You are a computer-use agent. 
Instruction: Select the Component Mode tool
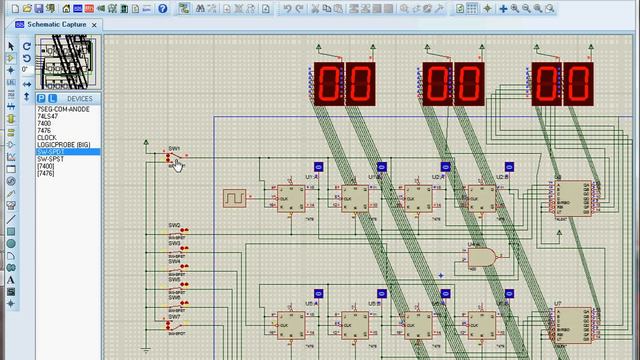pyautogui.click(x=11, y=58)
